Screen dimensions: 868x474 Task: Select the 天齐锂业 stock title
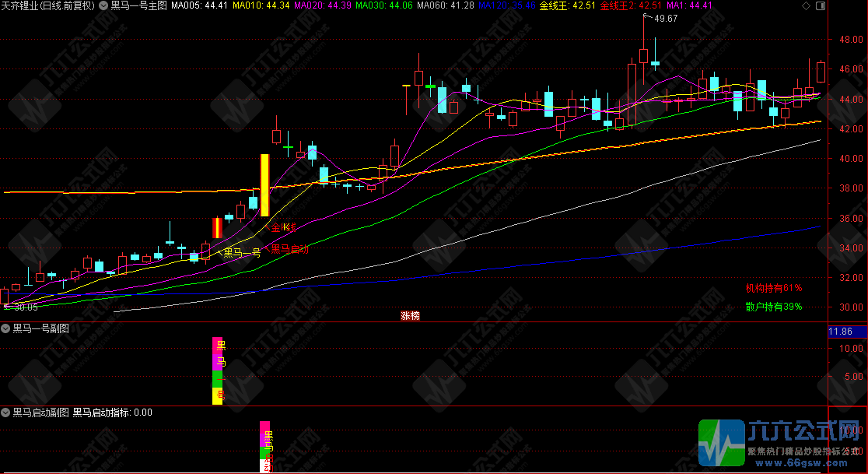(47, 5)
